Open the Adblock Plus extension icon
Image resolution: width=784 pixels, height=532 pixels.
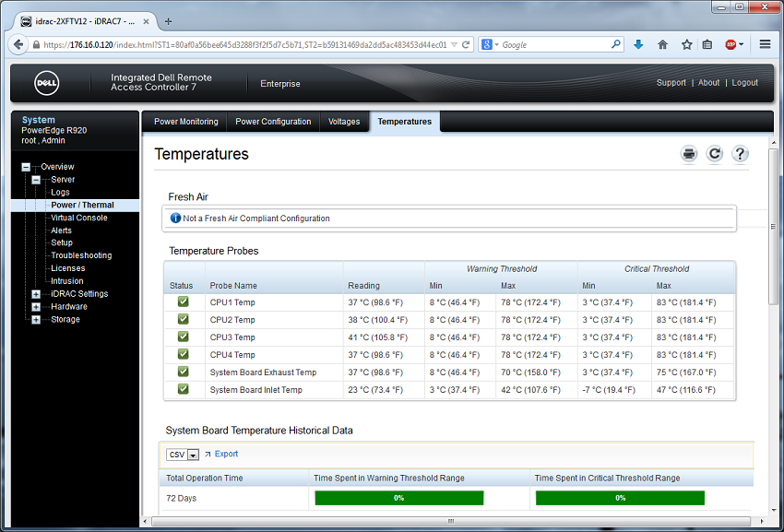731,44
